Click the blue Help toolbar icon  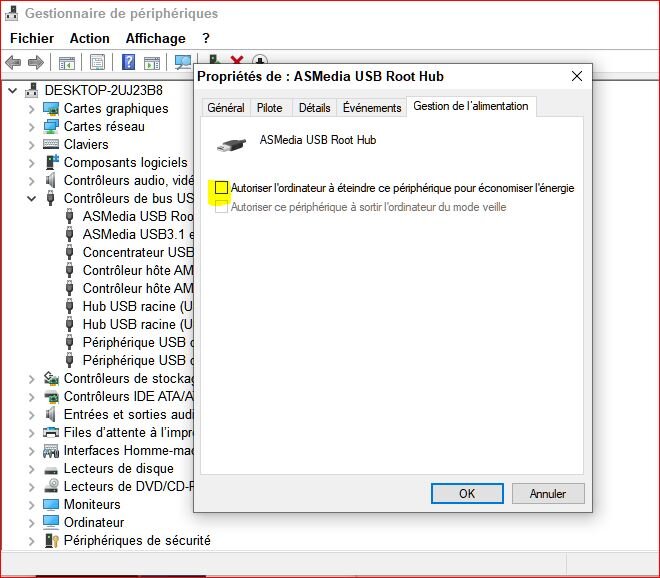[x=128, y=62]
